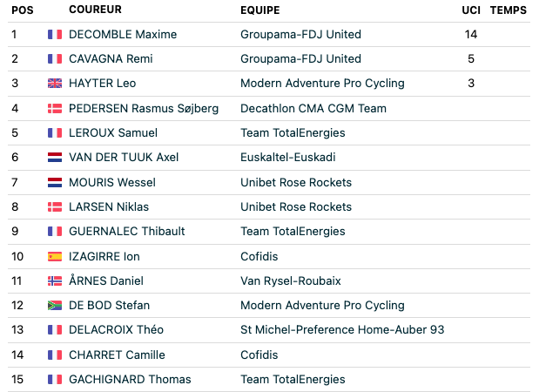Visit the Euskaltel-Euskadi team page

[x=288, y=157]
